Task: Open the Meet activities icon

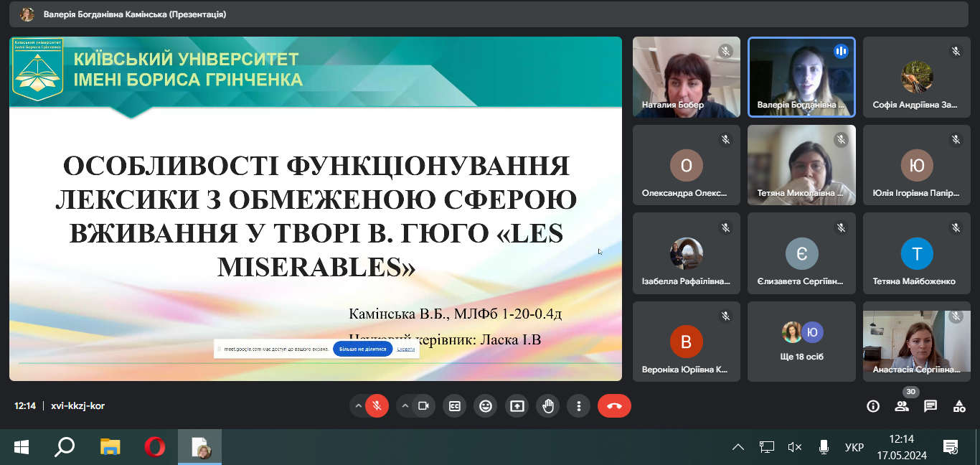Action: tap(959, 406)
